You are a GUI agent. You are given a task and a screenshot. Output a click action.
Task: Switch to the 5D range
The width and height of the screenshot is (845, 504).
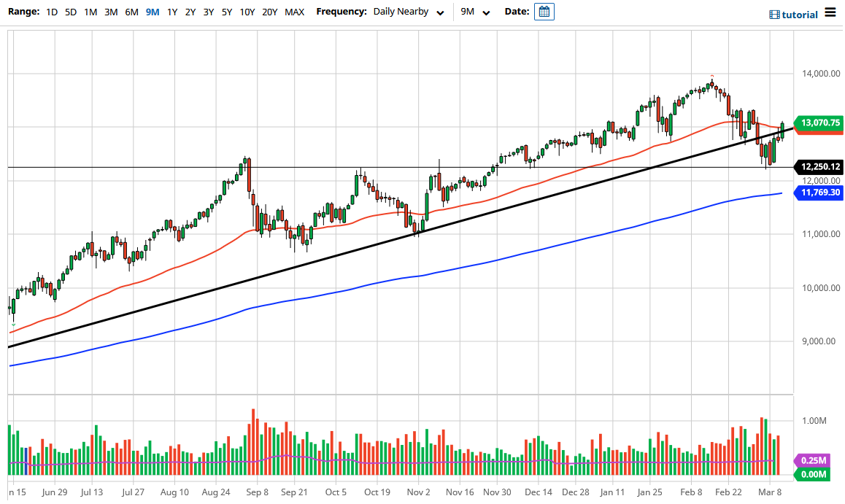(70, 12)
